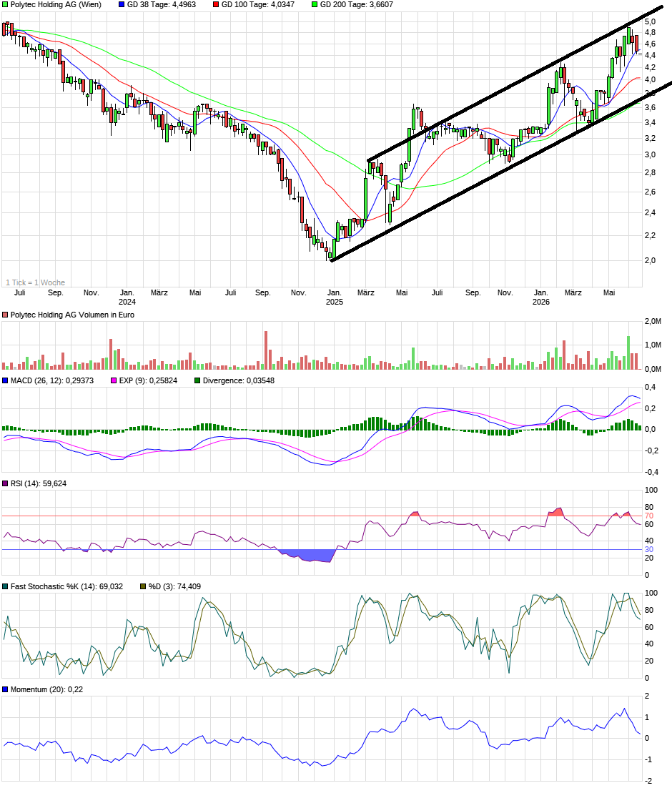Click the tall green volume bar in May 2026
Image resolution: width=672 pixels, height=788 pixels.
point(628,353)
